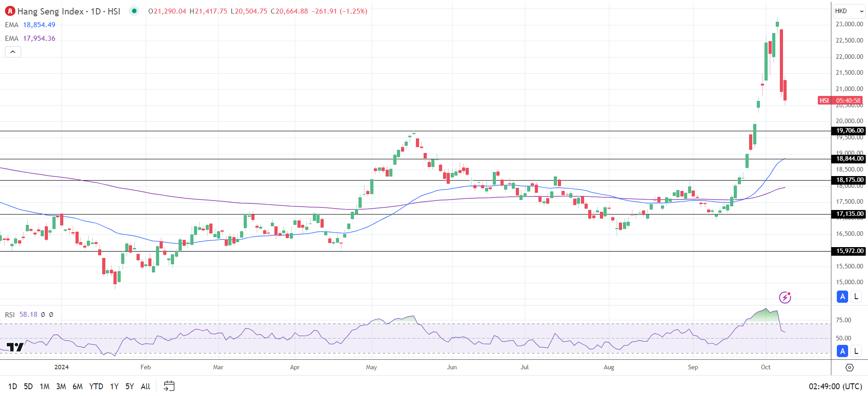Click the Hang Seng Index symbol title
868x396 pixels.
point(69,11)
